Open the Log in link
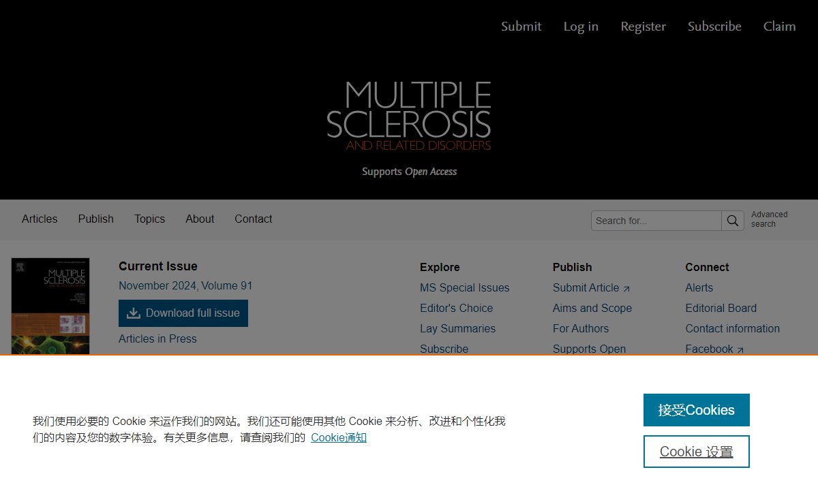The image size is (818, 504). (x=581, y=27)
